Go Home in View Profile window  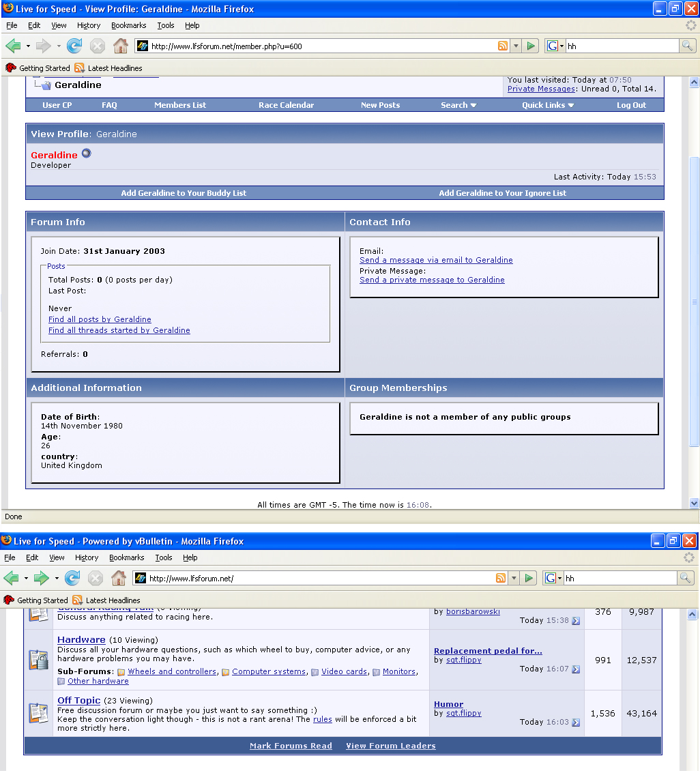[121, 46]
